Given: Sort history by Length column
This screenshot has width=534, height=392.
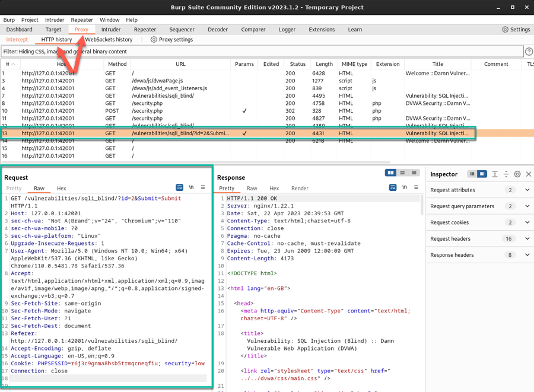Looking at the screenshot, I should tap(324, 64).
